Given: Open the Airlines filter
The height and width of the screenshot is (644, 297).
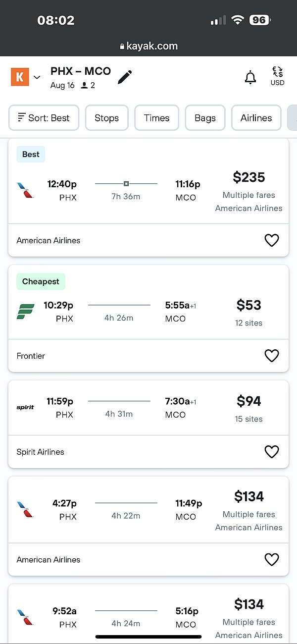Looking at the screenshot, I should click(256, 118).
